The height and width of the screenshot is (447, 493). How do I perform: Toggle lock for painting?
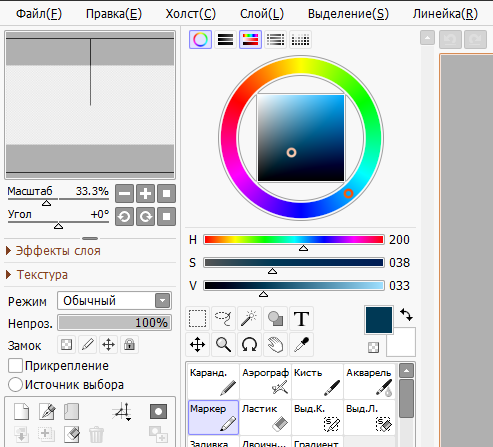[x=87, y=344]
